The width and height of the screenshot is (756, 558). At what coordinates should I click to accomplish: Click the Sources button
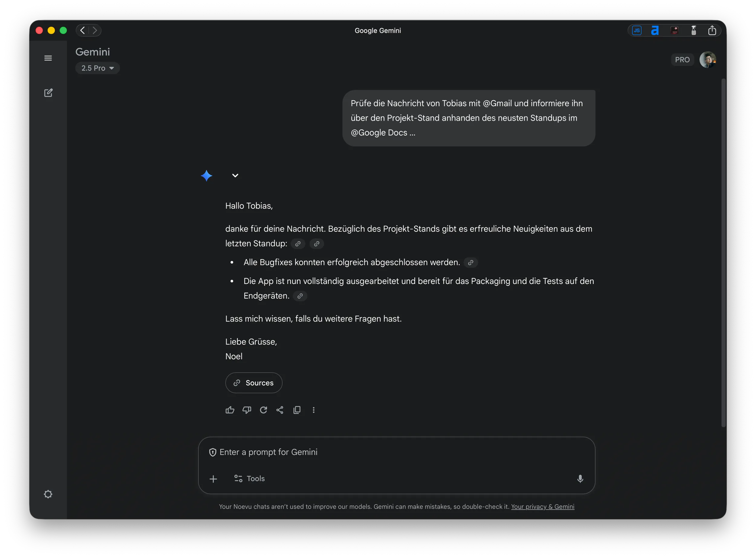click(x=254, y=383)
